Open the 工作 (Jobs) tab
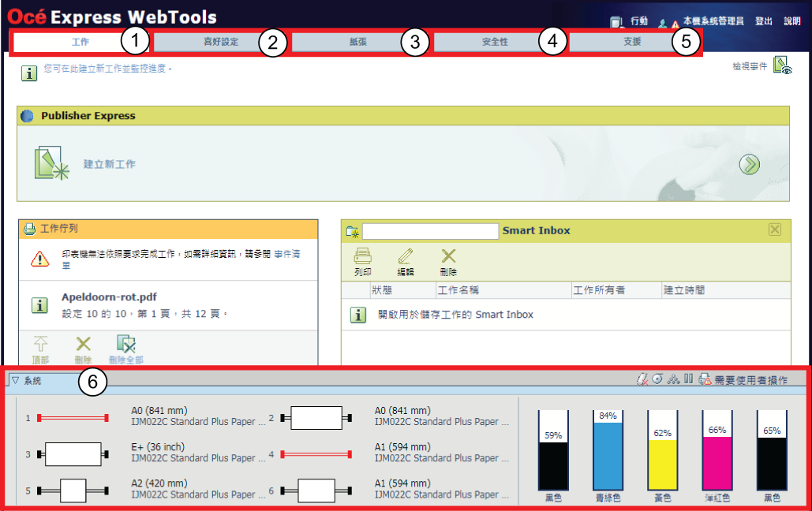This screenshot has height=511, width=812. 80,42
